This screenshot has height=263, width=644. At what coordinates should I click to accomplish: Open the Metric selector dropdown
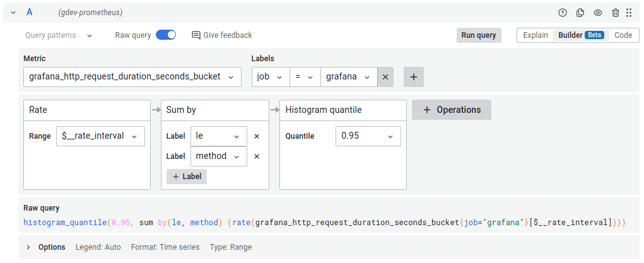(x=132, y=77)
